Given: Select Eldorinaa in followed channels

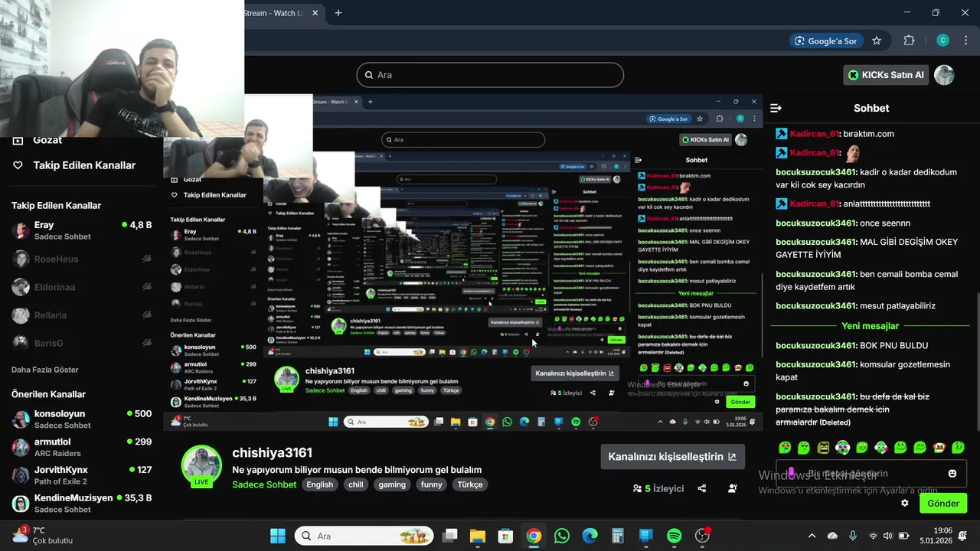Looking at the screenshot, I should point(81,287).
